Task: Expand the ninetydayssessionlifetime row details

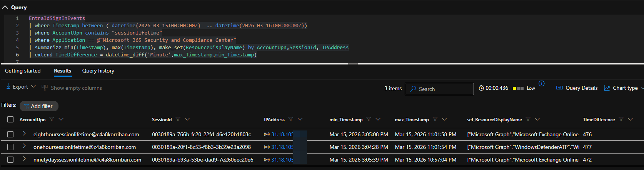Action: pyautogui.click(x=24, y=159)
